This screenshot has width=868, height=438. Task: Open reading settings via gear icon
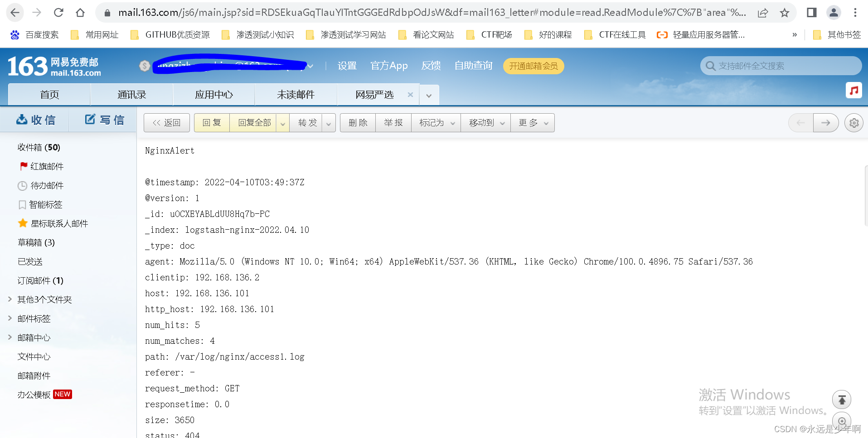(x=853, y=122)
